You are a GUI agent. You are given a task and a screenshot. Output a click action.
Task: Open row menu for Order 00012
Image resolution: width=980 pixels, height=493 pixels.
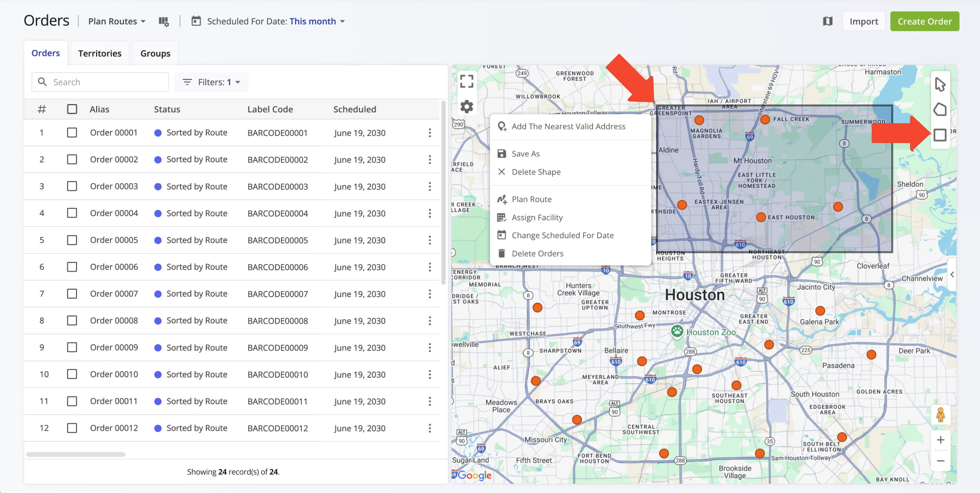pos(430,428)
